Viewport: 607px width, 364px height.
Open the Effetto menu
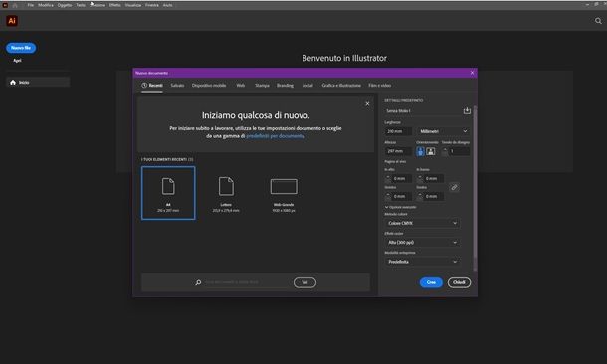[115, 5]
